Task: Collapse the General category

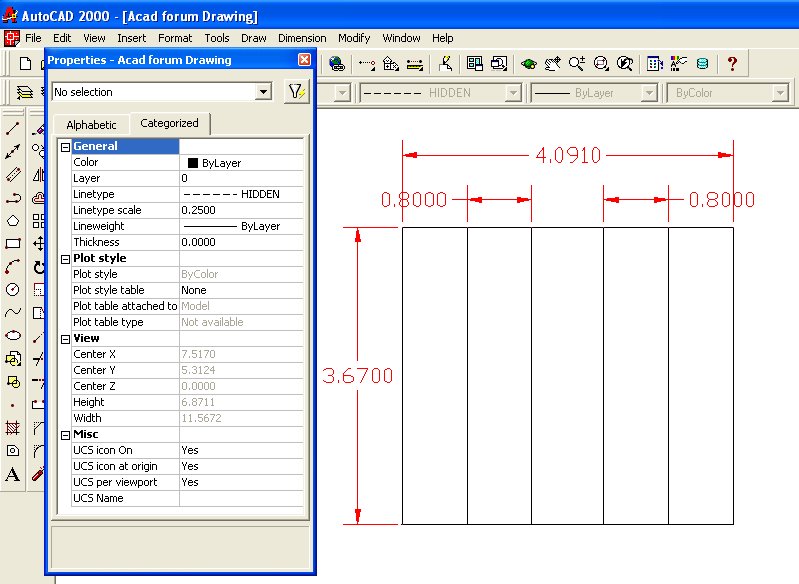Action: pyautogui.click(x=66, y=147)
